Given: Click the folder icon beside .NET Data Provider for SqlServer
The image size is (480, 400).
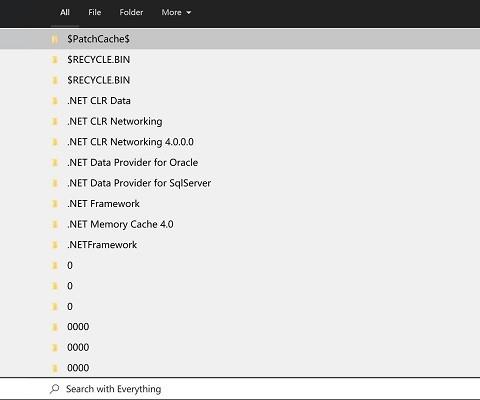Looking at the screenshot, I should (x=55, y=183).
